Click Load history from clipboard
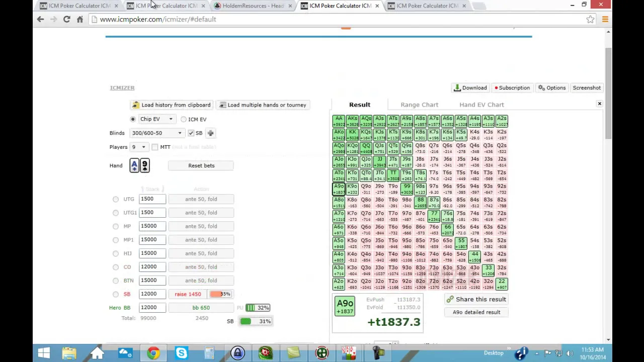The image size is (644, 362). pos(172,105)
